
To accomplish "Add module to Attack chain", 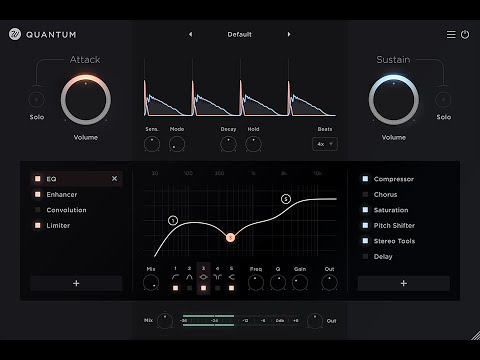I will 76,283.
